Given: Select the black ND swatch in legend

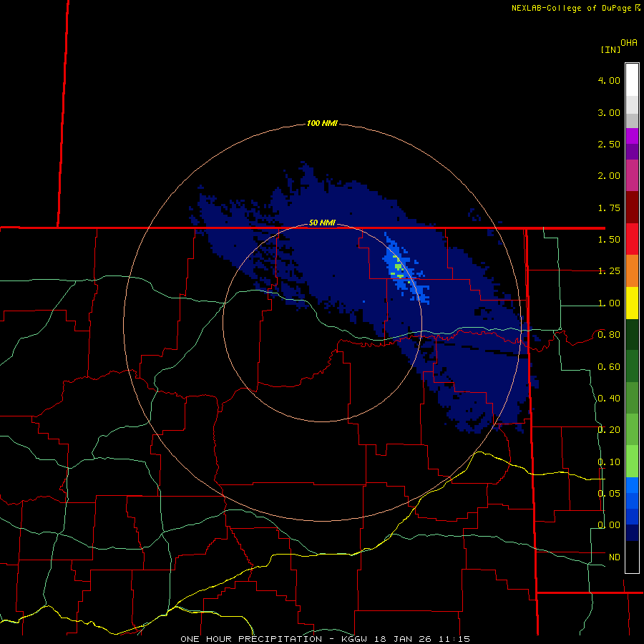Looking at the screenshot, I should [x=632, y=557].
